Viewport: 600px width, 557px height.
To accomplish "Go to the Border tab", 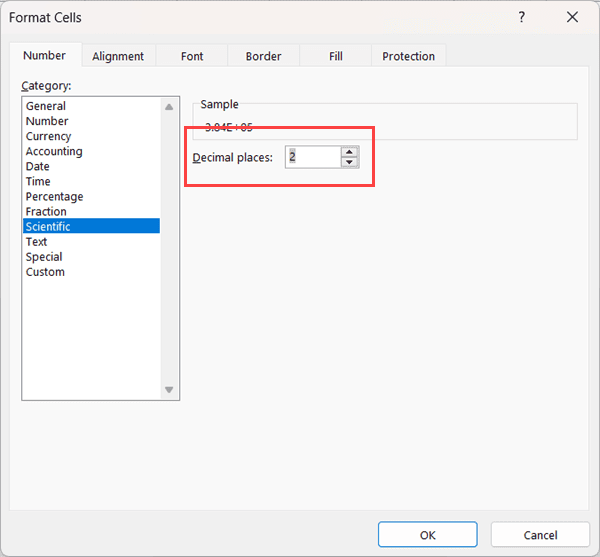I will tap(264, 57).
